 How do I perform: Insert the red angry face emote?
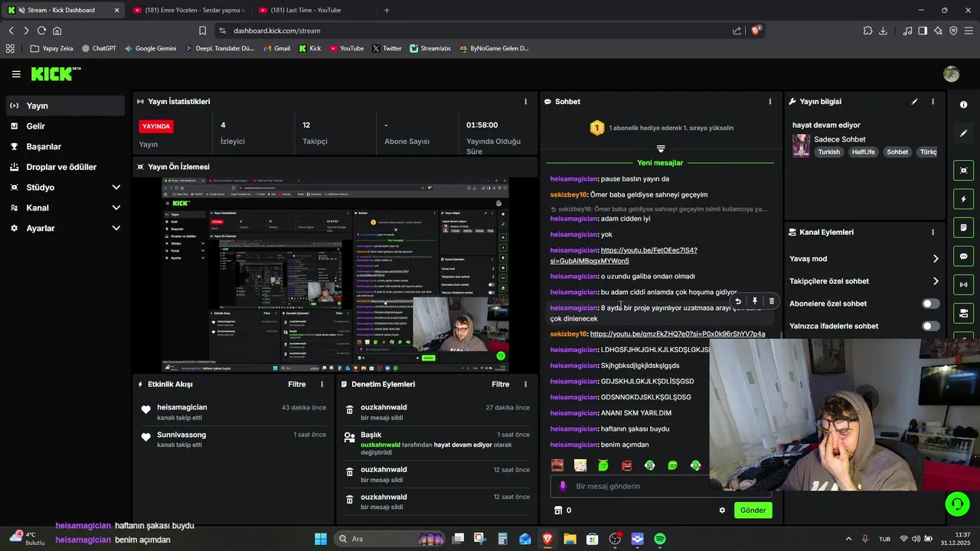626,465
